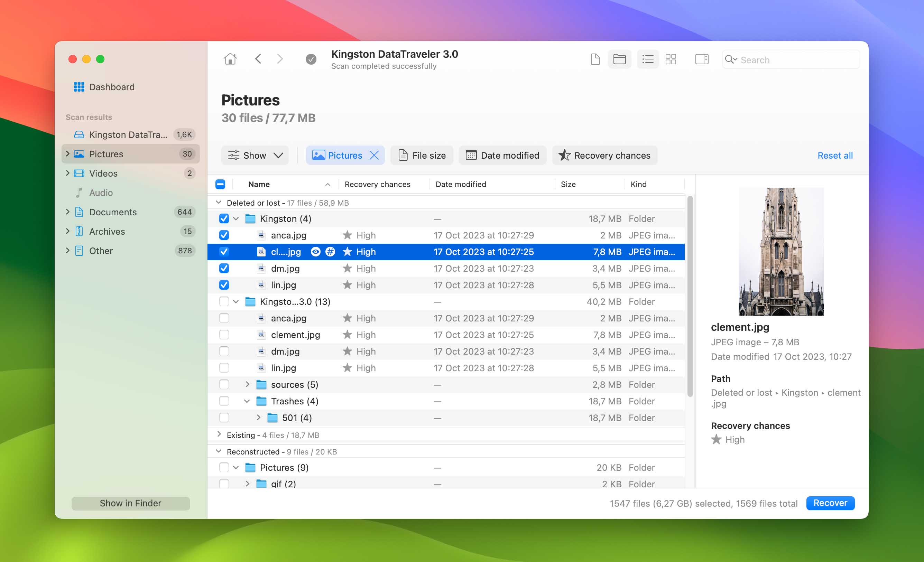Select Documents category in sidebar
Image resolution: width=924 pixels, height=562 pixels.
click(130, 212)
